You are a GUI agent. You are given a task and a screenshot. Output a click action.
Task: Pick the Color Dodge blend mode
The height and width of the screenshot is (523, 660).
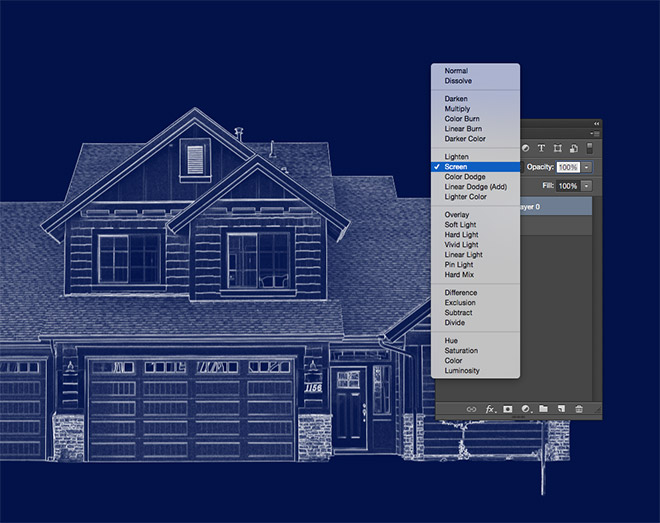click(x=465, y=177)
